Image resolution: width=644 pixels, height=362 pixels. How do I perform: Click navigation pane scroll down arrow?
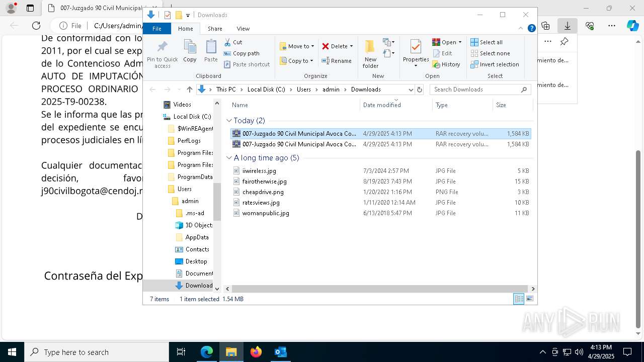(217, 289)
